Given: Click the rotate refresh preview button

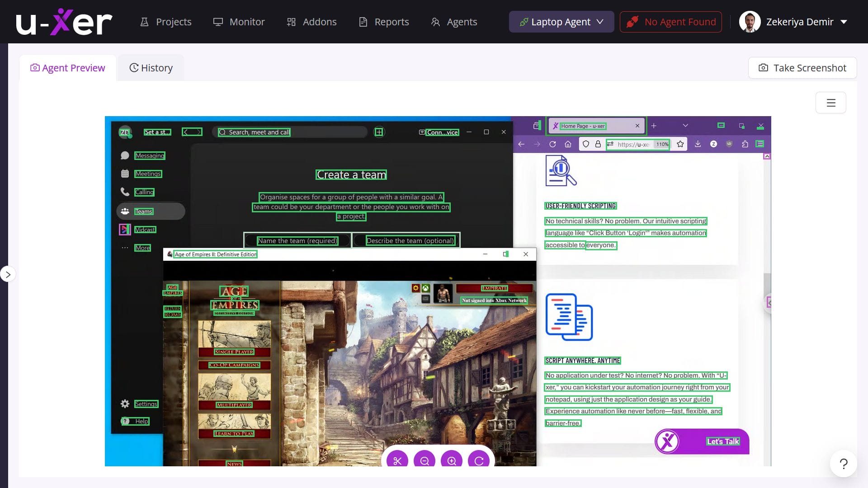Looking at the screenshot, I should 479,460.
